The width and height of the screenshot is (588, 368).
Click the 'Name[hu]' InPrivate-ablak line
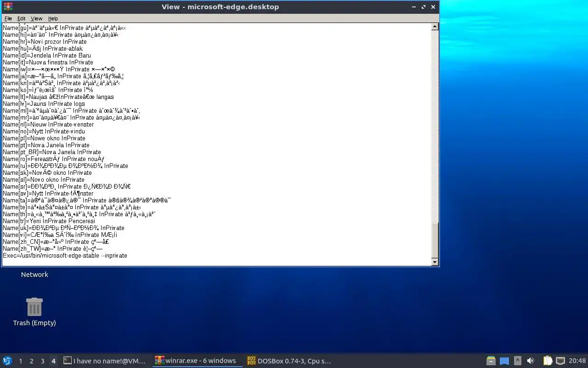pyautogui.click(x=43, y=49)
